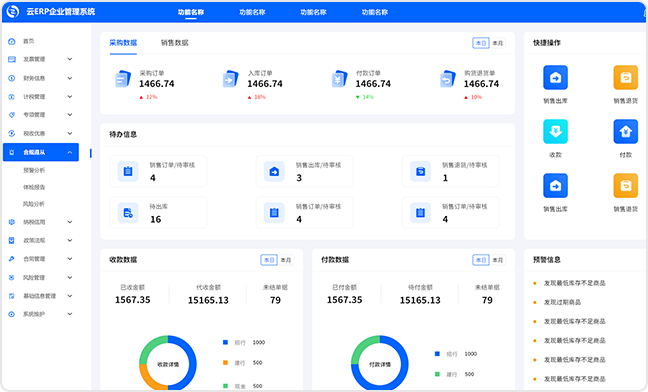Click the 入库订单 arrow document icon
The image size is (648, 392).
click(x=231, y=78)
